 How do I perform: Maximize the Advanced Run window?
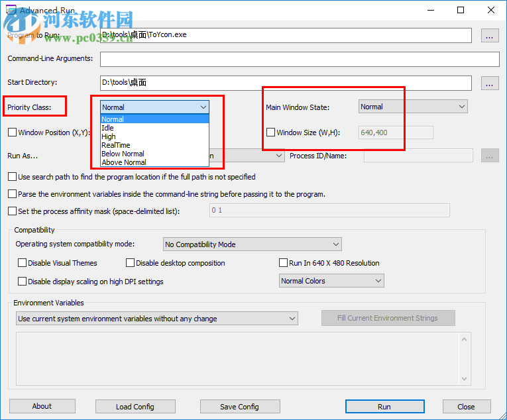pos(461,11)
